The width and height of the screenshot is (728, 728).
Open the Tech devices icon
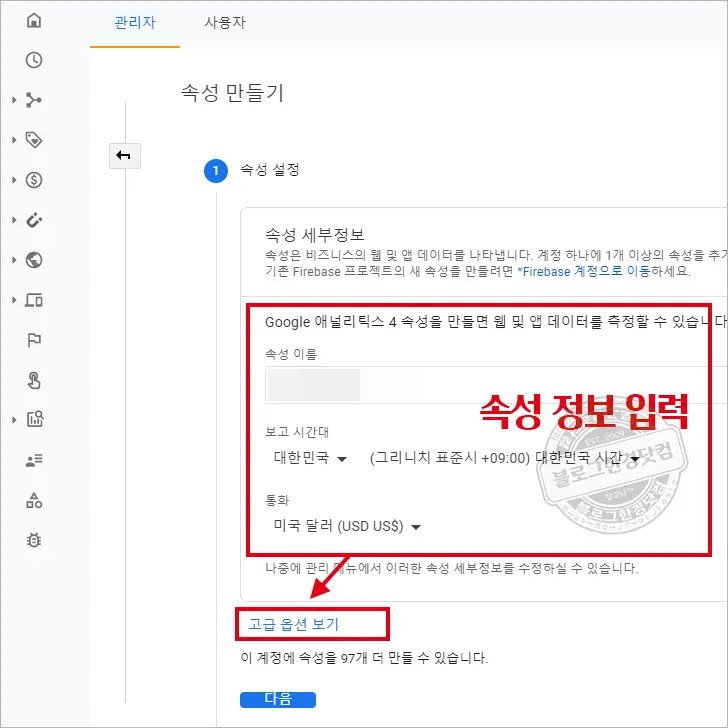pyautogui.click(x=34, y=300)
